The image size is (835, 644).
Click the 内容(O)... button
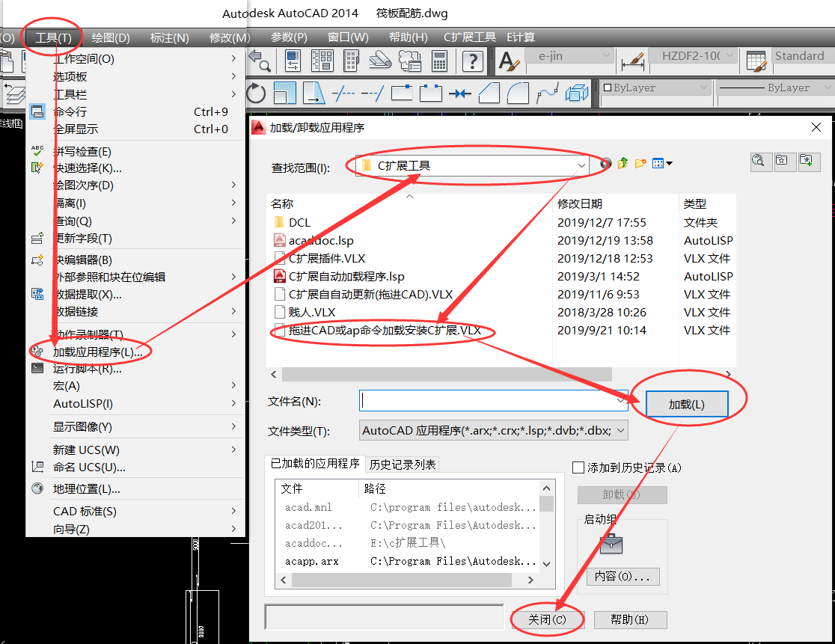tap(623, 577)
